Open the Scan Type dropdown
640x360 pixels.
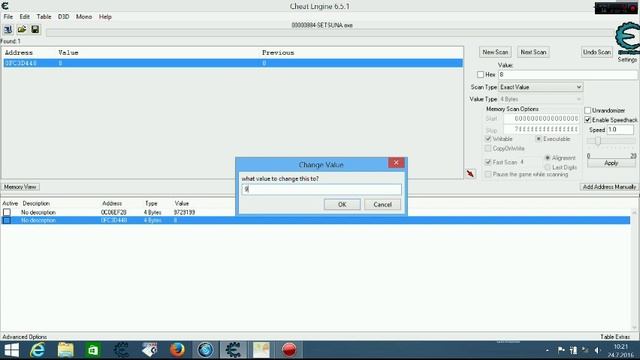pos(540,87)
